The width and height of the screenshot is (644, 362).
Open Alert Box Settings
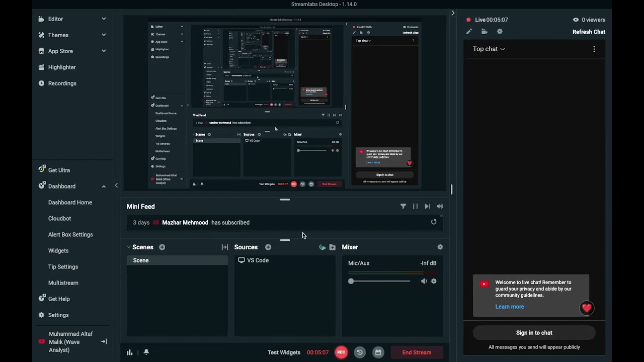point(70,235)
